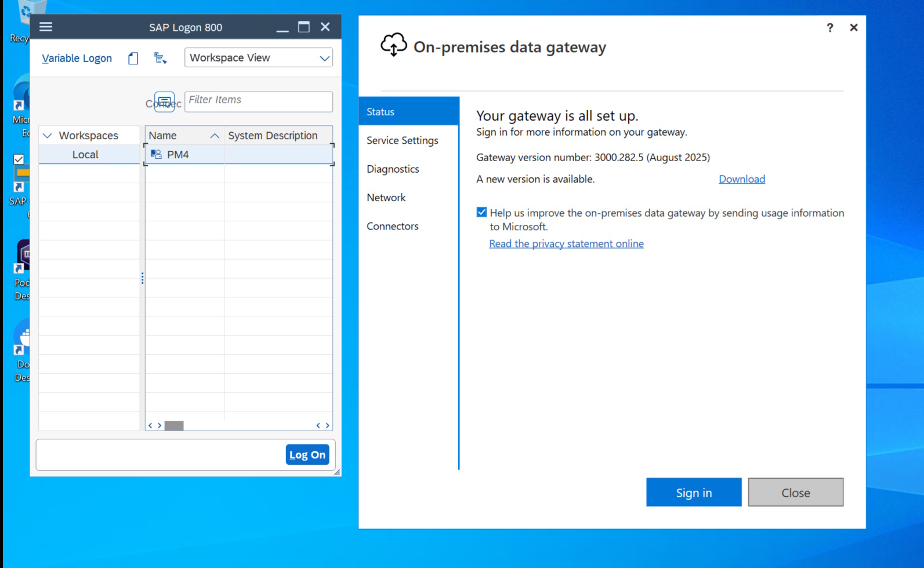
Task: Click the PM4 connection icon
Action: coord(156,154)
